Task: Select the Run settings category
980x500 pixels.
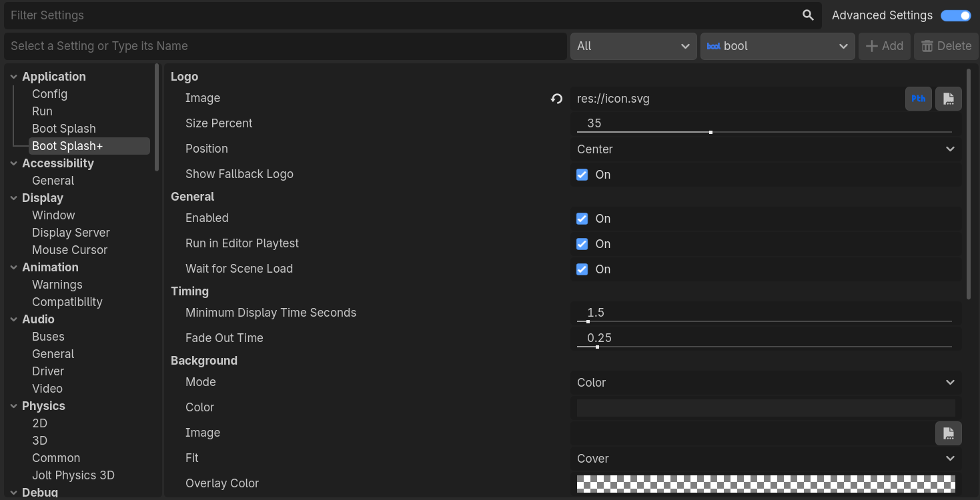Action: (42, 111)
